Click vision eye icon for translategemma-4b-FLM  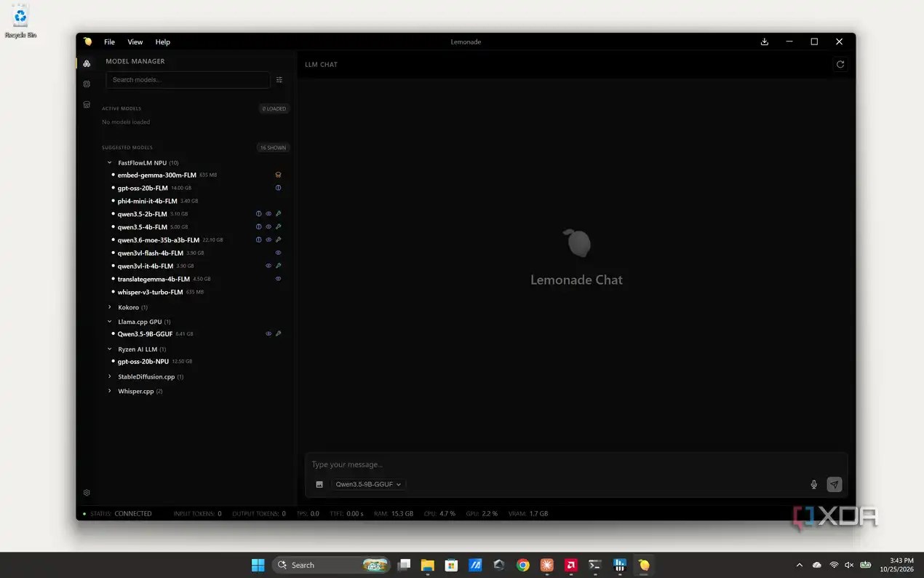click(x=278, y=279)
